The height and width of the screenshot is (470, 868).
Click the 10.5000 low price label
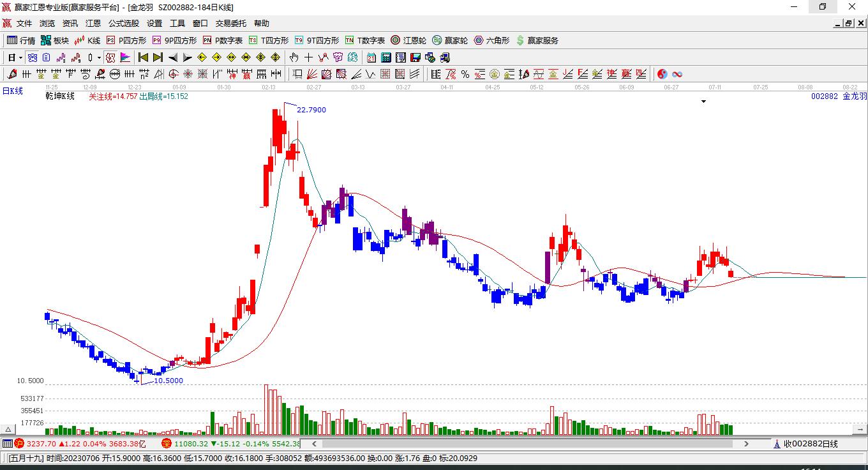coord(168,381)
